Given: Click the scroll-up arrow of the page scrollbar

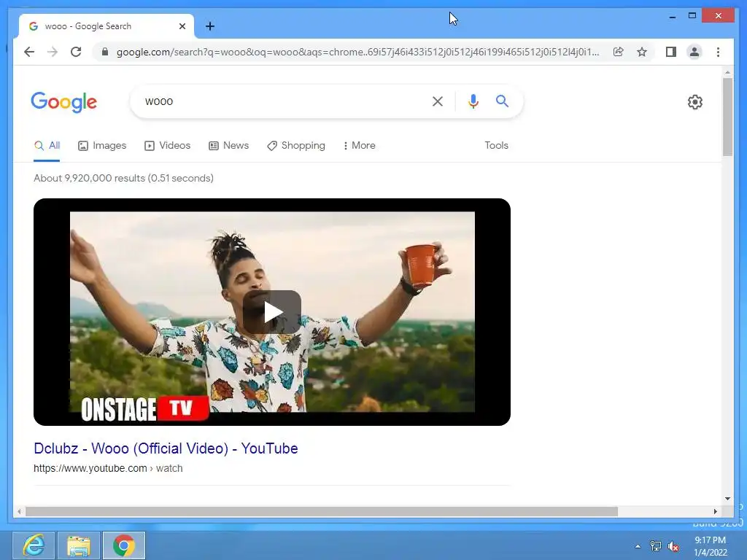Looking at the screenshot, I should [727, 72].
